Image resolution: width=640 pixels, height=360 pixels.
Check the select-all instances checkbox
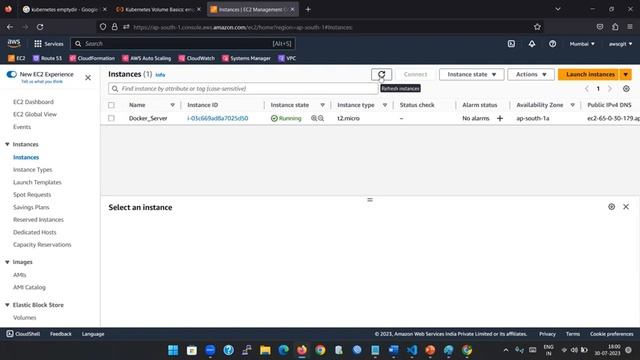(x=111, y=105)
